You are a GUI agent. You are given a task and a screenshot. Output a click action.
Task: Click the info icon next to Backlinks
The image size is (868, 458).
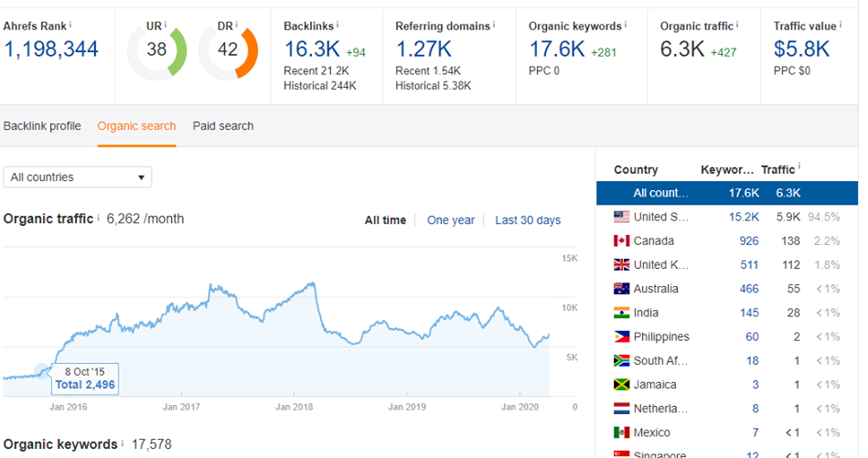(x=337, y=25)
